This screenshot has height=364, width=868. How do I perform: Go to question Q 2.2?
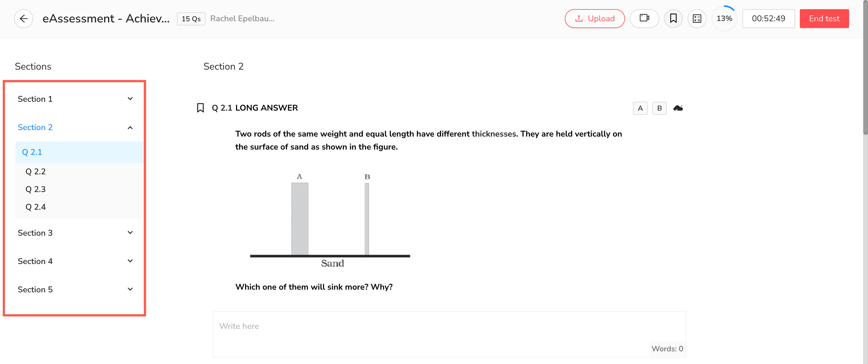click(36, 171)
